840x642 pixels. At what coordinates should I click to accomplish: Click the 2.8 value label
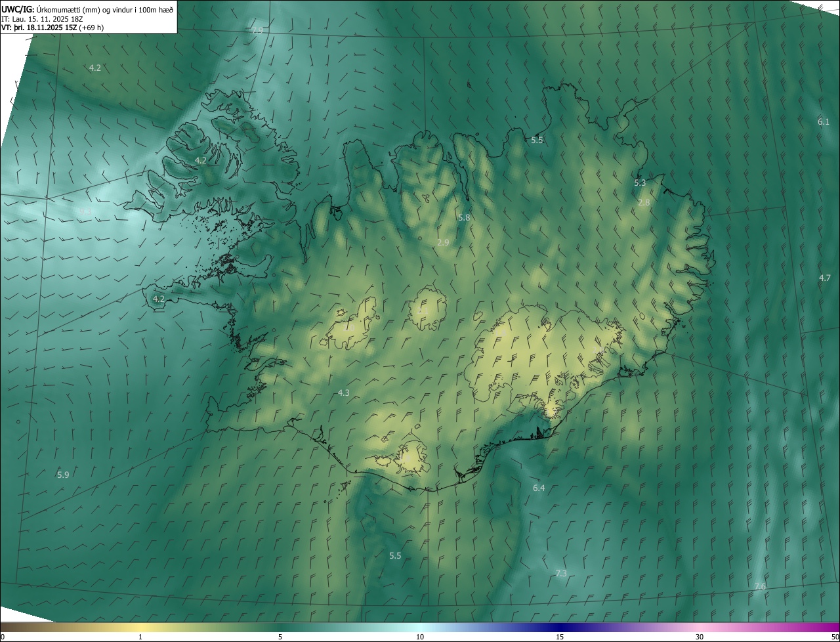tap(644, 202)
